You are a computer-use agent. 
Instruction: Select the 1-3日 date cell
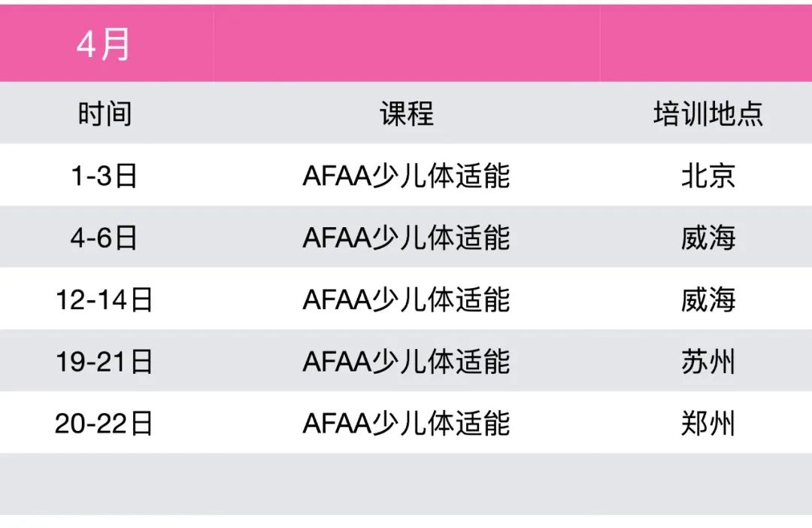[105, 176]
